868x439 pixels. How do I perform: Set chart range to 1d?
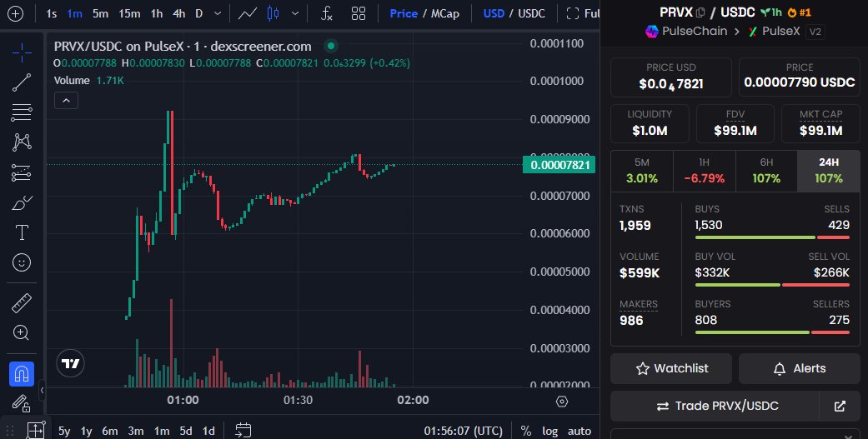click(208, 431)
